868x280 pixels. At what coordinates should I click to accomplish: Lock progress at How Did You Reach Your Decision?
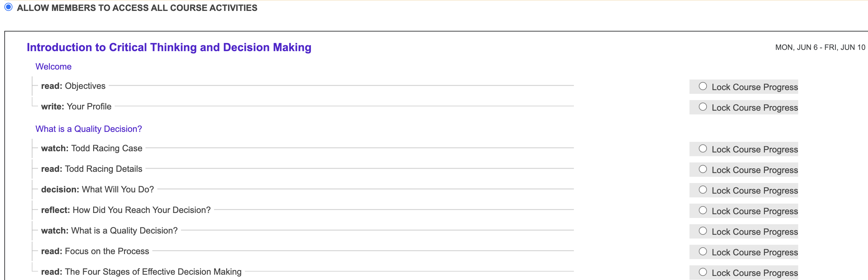(703, 210)
